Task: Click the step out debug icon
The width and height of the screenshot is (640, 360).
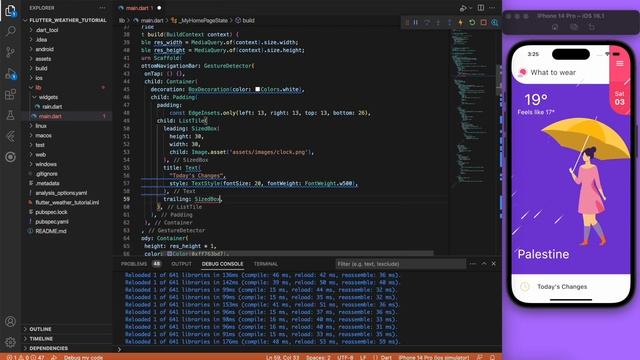Action: click(449, 22)
